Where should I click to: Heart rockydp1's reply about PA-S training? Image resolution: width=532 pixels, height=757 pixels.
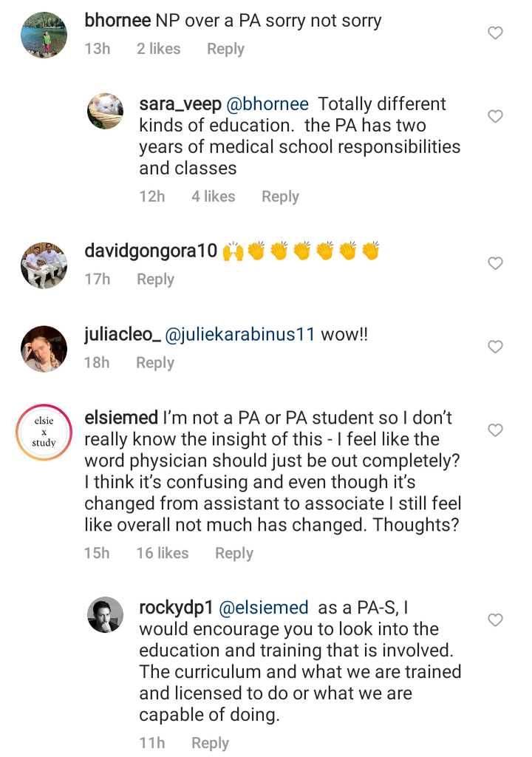[496, 620]
